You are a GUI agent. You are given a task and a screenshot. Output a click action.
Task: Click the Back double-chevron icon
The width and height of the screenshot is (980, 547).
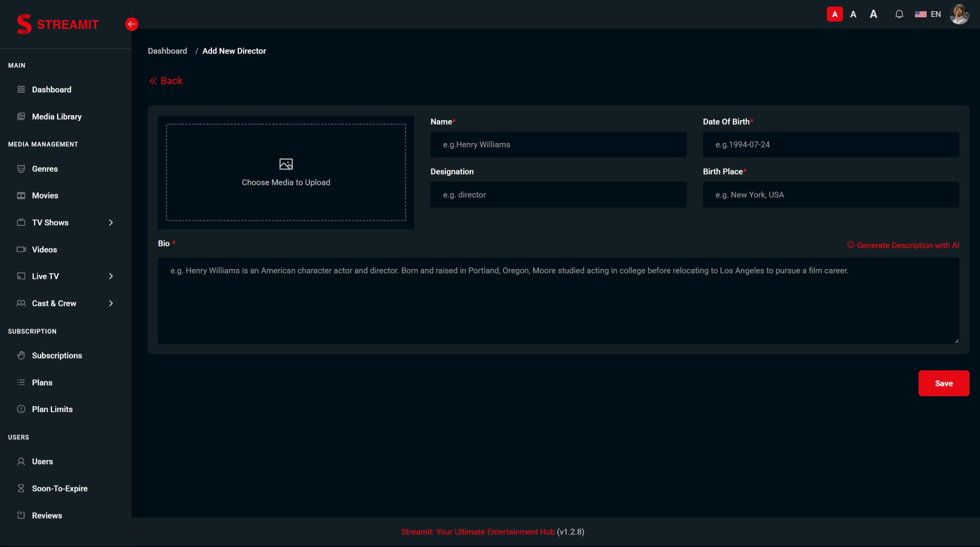click(153, 81)
